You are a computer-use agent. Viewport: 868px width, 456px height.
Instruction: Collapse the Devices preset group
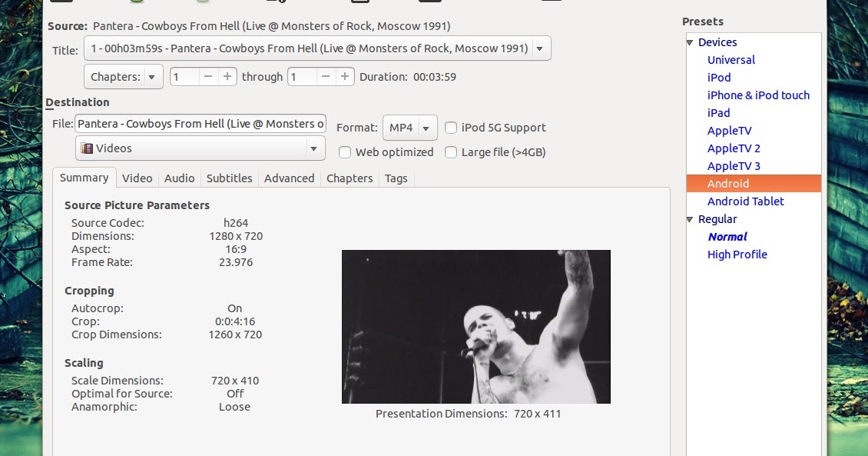pyautogui.click(x=689, y=42)
